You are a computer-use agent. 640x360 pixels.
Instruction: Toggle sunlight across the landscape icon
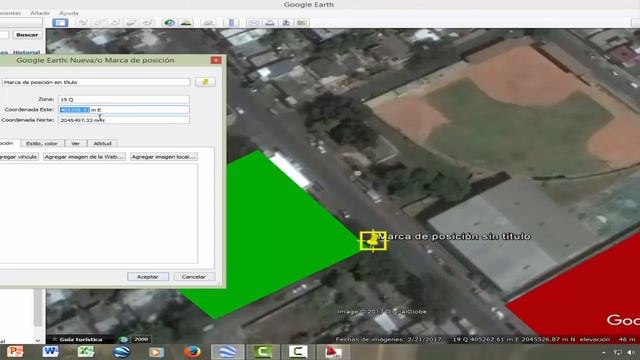[186, 22]
